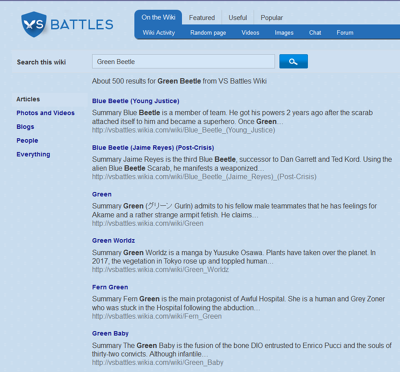
Task: Open the Featured tab
Action: coord(202,18)
